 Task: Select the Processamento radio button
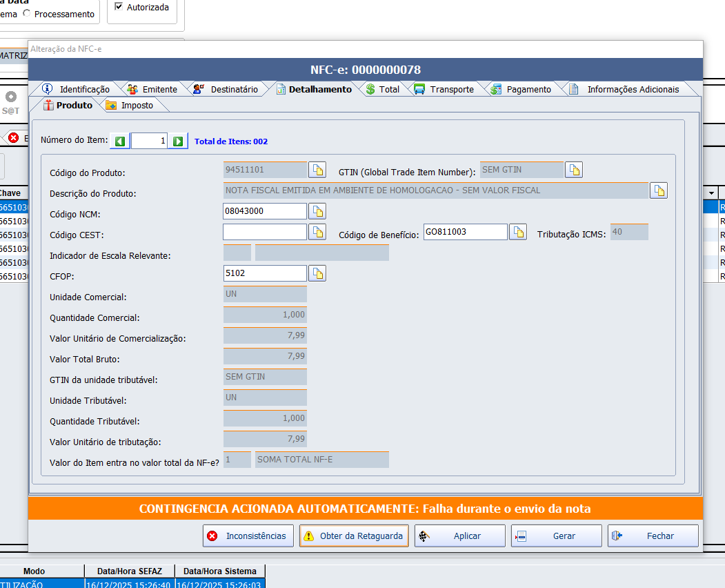coord(27,14)
